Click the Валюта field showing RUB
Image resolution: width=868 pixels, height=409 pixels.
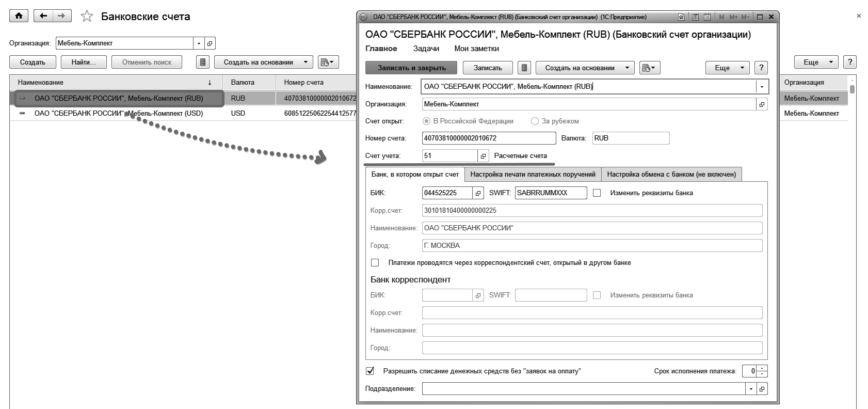click(x=631, y=138)
